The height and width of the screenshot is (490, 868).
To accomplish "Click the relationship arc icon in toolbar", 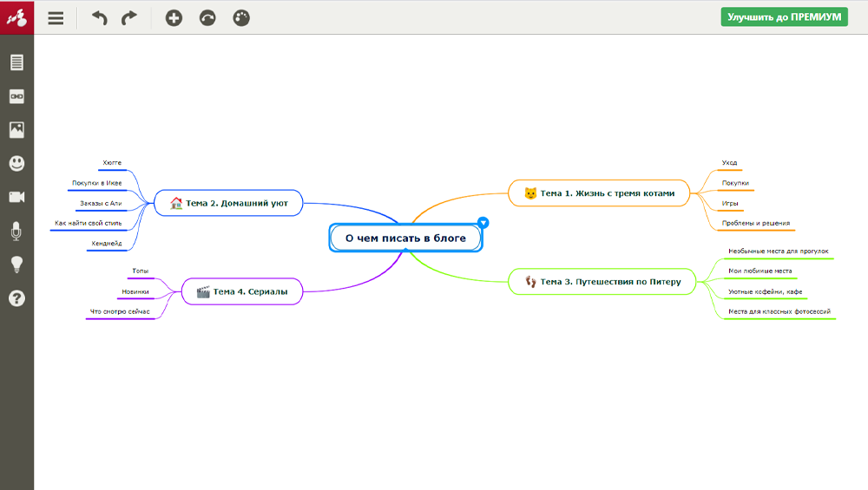I will pos(207,17).
